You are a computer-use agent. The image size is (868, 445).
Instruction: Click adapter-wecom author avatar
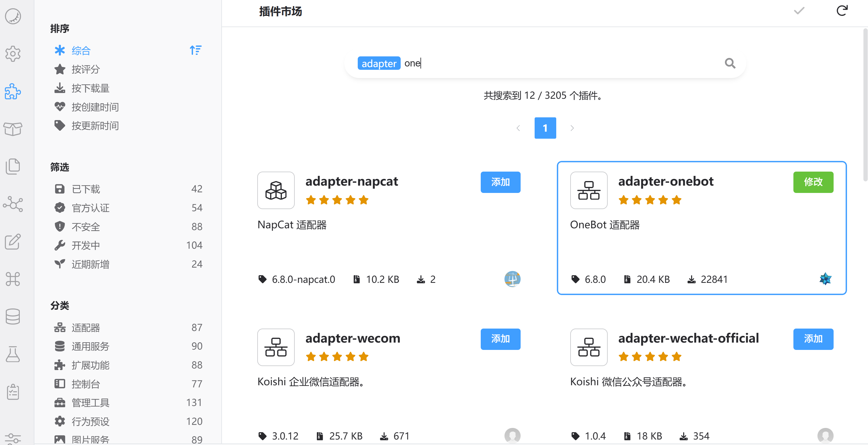coord(512,436)
